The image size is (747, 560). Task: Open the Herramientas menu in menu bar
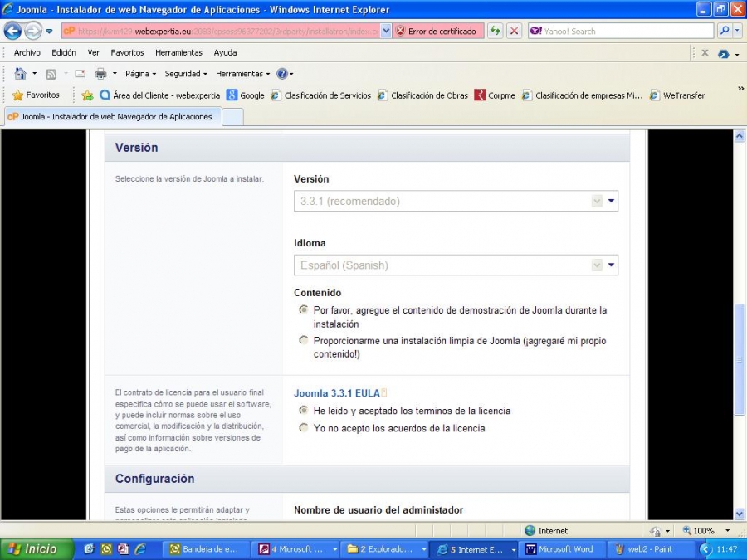178,53
